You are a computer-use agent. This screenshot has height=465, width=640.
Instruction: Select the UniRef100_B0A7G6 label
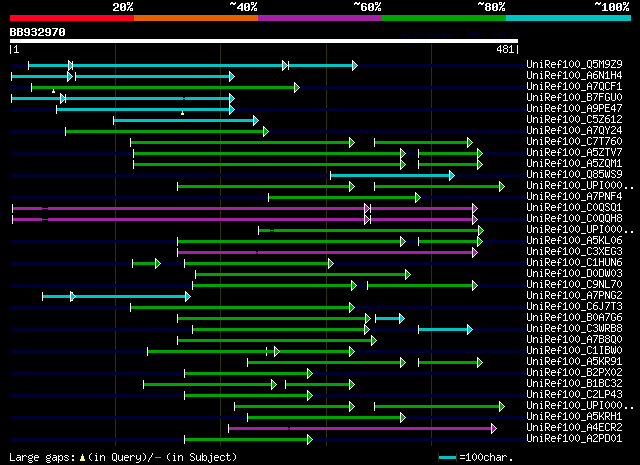(x=574, y=318)
